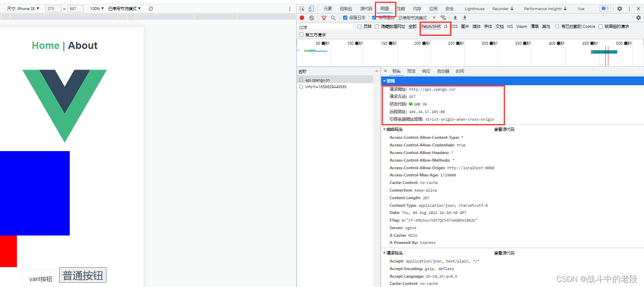Open the iPhone SE device size dropdown
This screenshot has height=287, width=644.
point(23,8)
